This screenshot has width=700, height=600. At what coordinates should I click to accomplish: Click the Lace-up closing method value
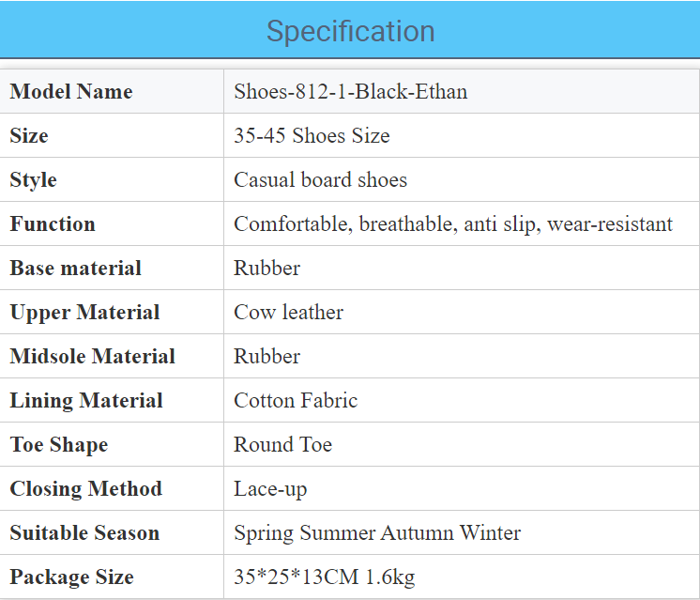coord(270,489)
